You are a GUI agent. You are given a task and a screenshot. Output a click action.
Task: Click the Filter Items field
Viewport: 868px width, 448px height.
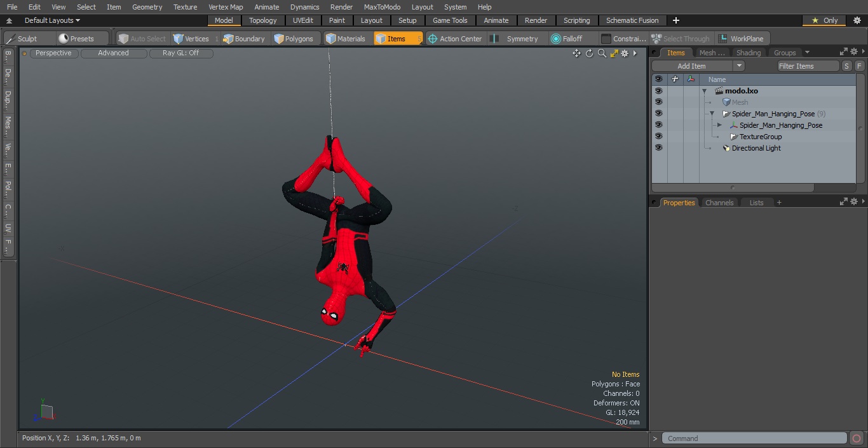pos(808,66)
